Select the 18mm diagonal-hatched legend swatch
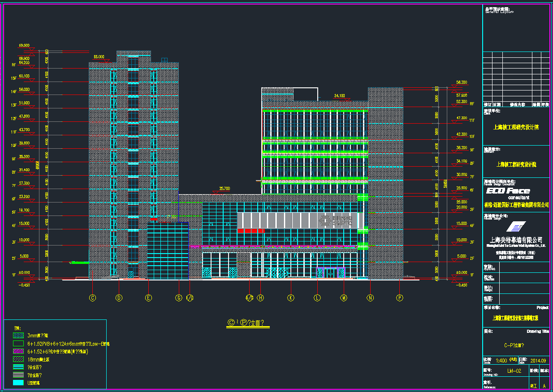The image size is (553, 392). (x=18, y=359)
